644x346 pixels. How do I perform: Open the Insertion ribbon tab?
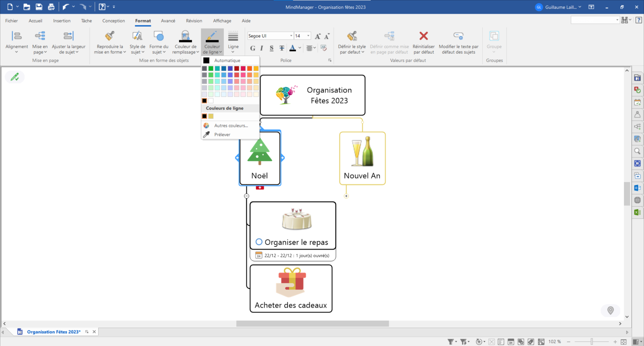[x=62, y=21]
